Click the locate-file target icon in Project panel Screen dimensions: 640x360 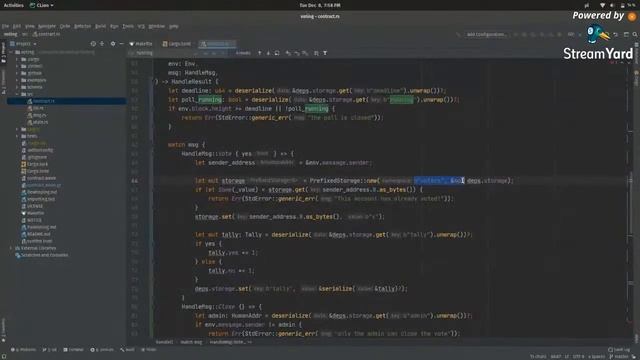[93, 44]
